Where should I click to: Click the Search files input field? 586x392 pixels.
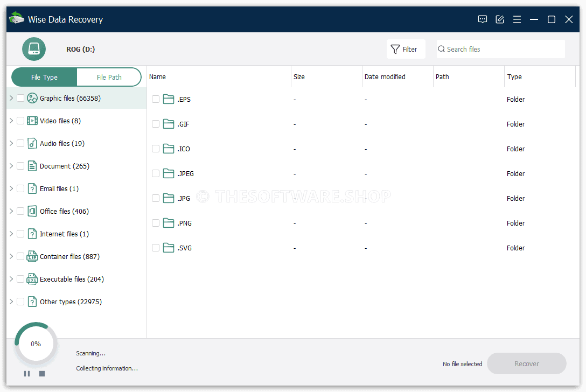(500, 49)
